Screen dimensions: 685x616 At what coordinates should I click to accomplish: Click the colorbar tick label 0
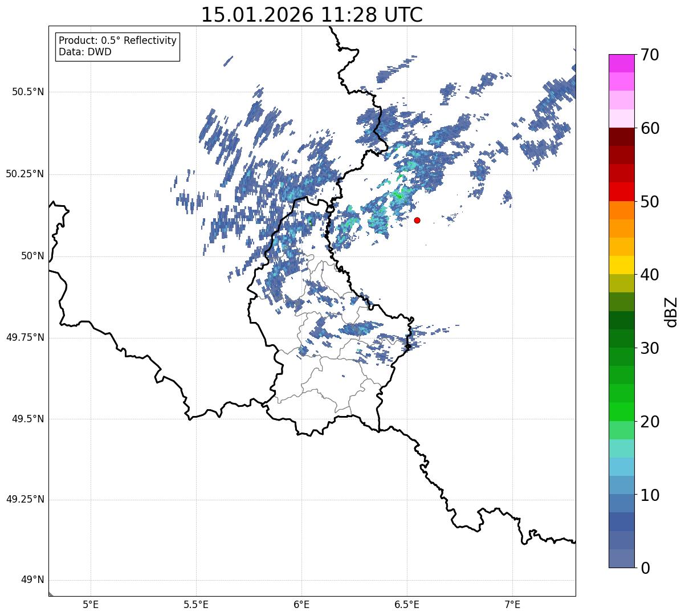coord(645,568)
